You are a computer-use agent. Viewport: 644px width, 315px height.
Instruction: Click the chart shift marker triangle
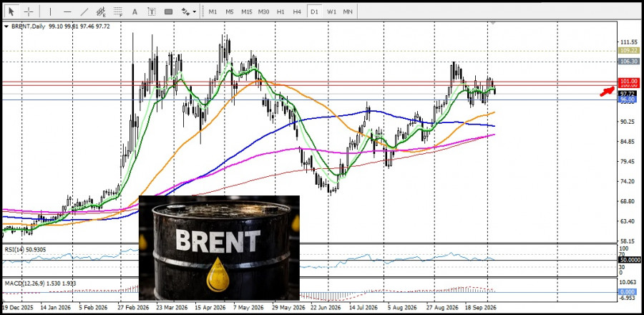(493, 23)
